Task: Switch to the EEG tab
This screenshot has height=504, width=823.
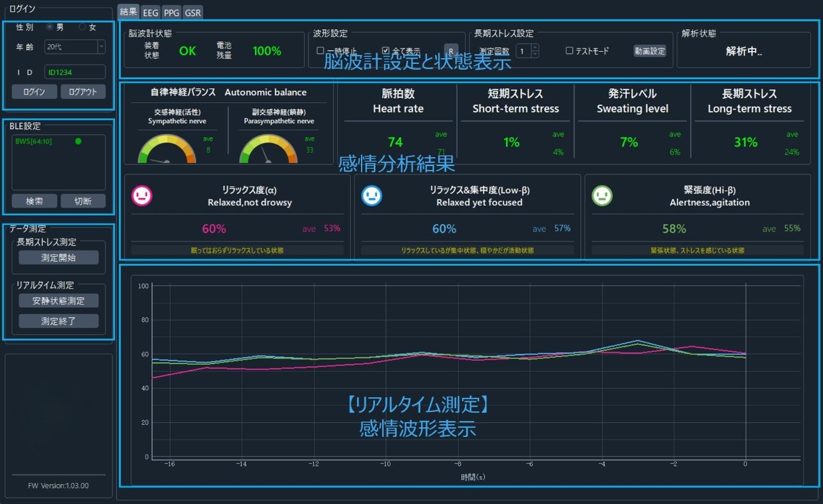Action: click(151, 11)
